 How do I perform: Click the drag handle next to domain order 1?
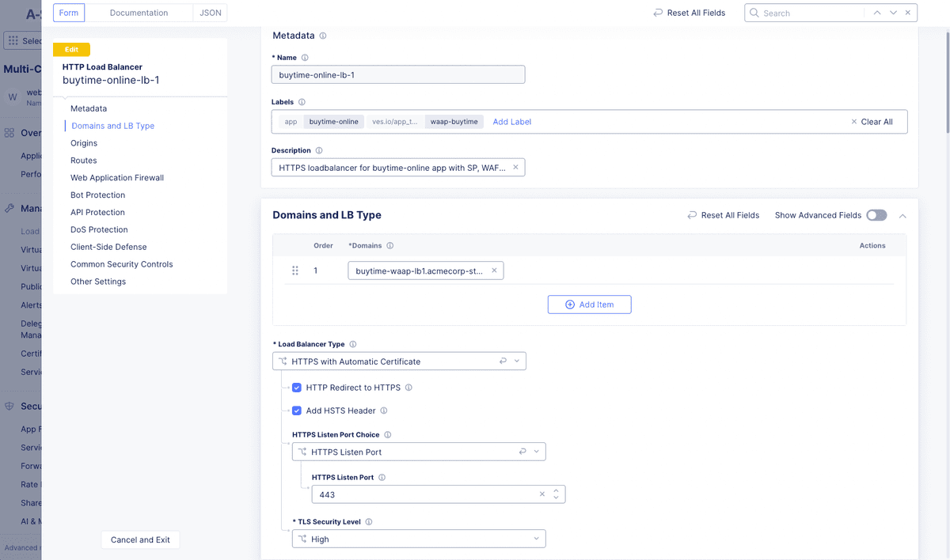pos(294,270)
